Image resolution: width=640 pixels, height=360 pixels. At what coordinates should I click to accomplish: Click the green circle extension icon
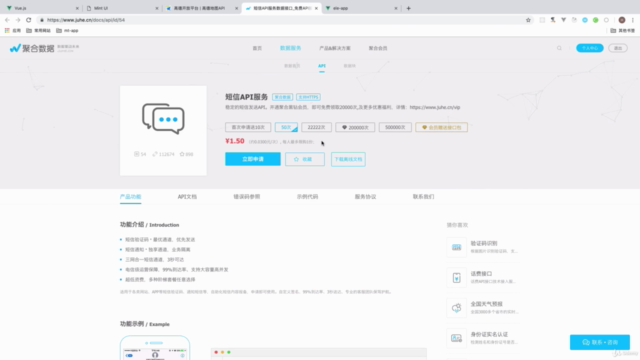[x=596, y=20]
